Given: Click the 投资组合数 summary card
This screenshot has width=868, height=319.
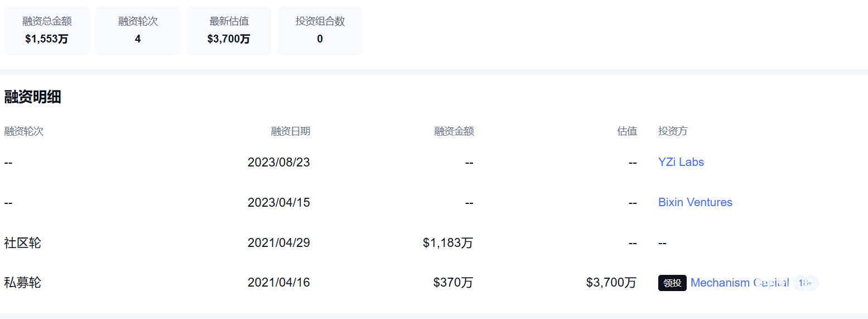Looking at the screenshot, I should pos(320,31).
